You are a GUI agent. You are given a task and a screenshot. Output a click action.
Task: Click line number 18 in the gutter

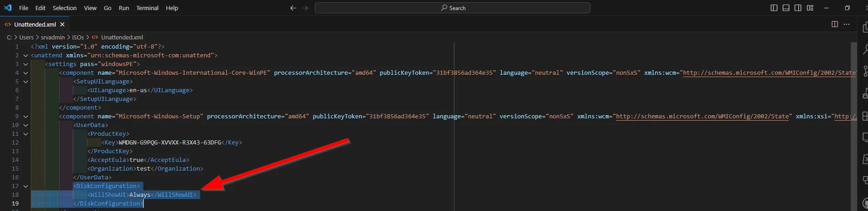click(x=15, y=195)
